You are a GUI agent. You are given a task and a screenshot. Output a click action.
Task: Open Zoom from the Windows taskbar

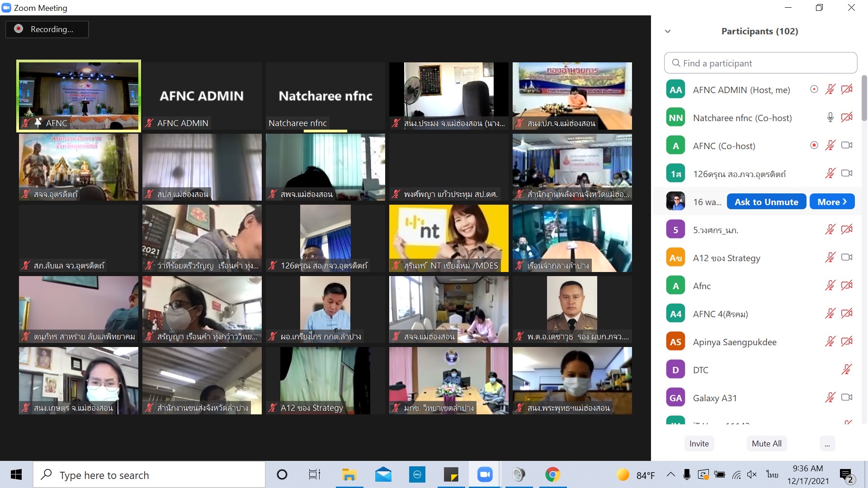(x=485, y=474)
